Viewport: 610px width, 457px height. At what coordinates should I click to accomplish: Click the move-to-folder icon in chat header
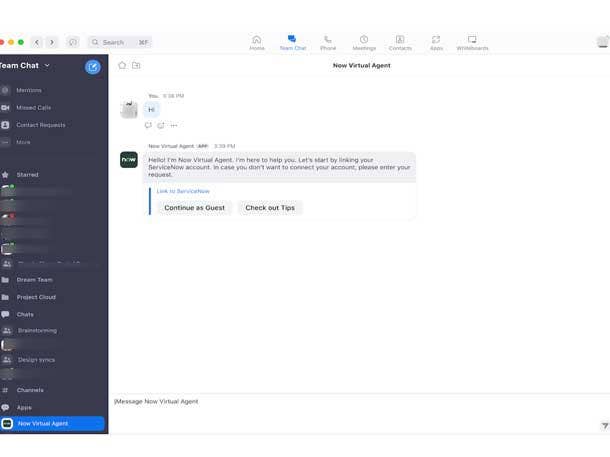tap(136, 66)
